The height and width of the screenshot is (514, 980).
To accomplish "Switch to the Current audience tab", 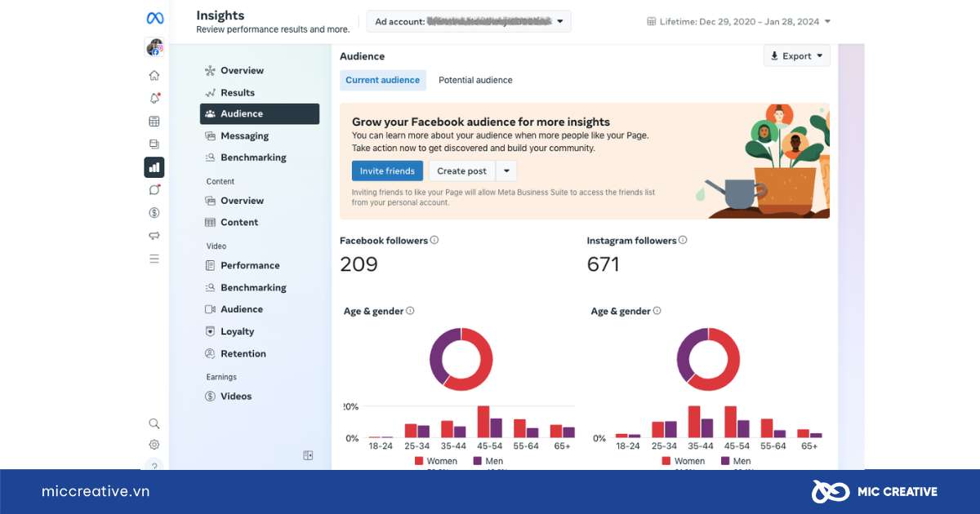I will click(x=383, y=80).
